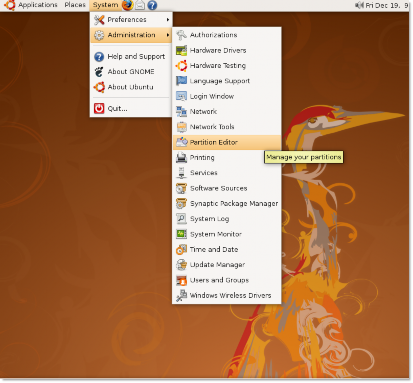Open the Network entry

(227, 112)
